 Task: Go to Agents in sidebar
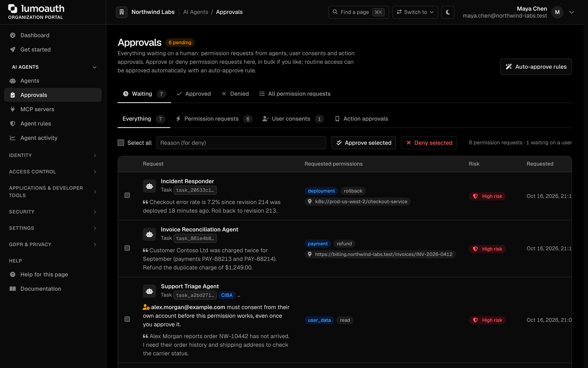[53, 81]
